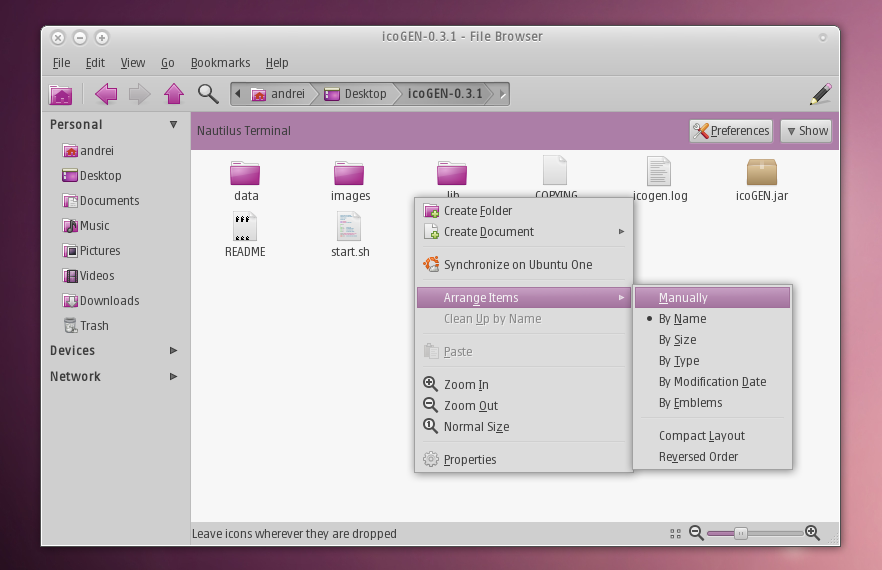Open the Bookmarks menu

[x=220, y=63]
